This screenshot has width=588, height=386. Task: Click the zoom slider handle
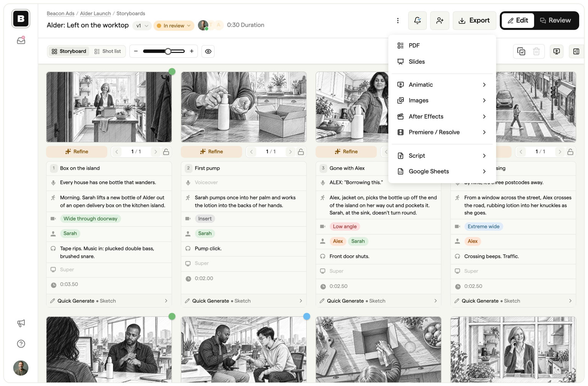click(x=168, y=51)
